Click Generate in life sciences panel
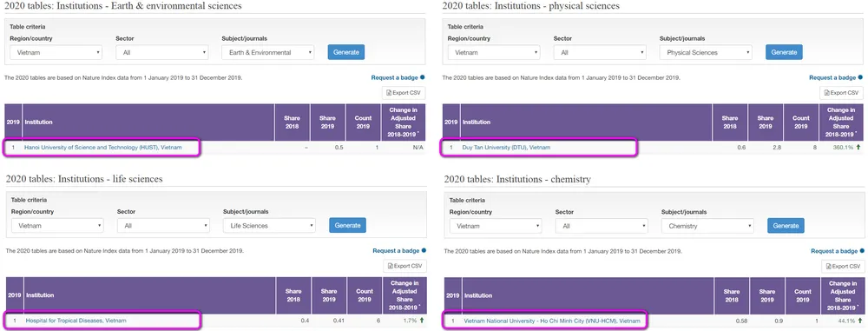The width and height of the screenshot is (868, 331). click(x=348, y=225)
